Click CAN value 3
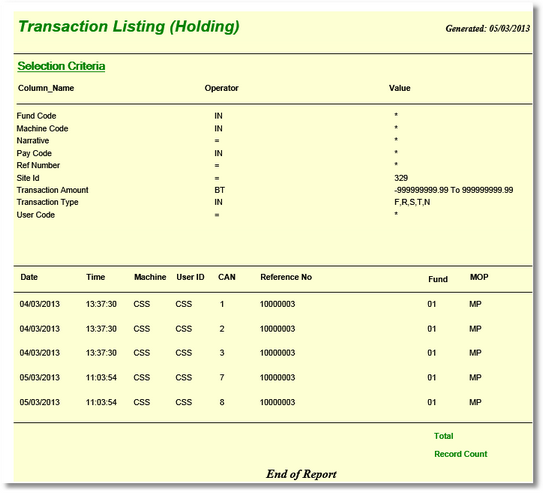 pyautogui.click(x=222, y=353)
